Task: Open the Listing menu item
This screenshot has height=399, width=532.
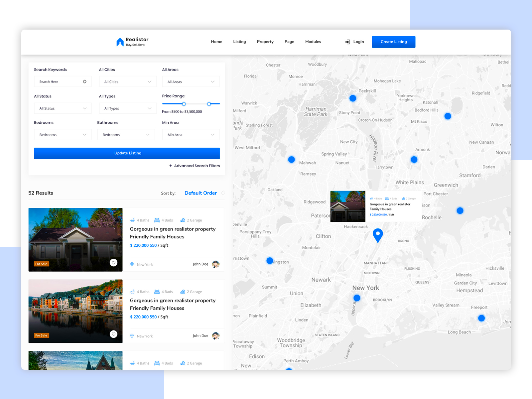Action: pyautogui.click(x=239, y=42)
